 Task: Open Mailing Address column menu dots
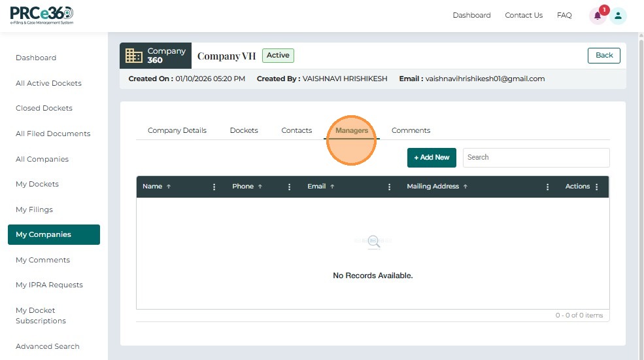click(x=547, y=187)
